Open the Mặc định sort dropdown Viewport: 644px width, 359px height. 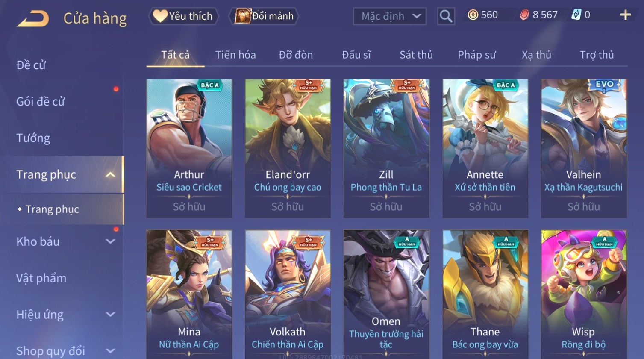390,16
